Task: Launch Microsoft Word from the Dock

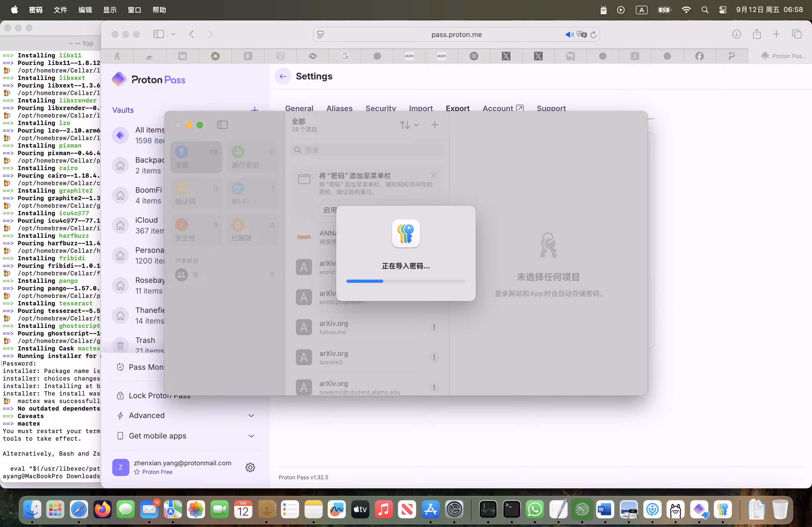Action: coord(605,509)
